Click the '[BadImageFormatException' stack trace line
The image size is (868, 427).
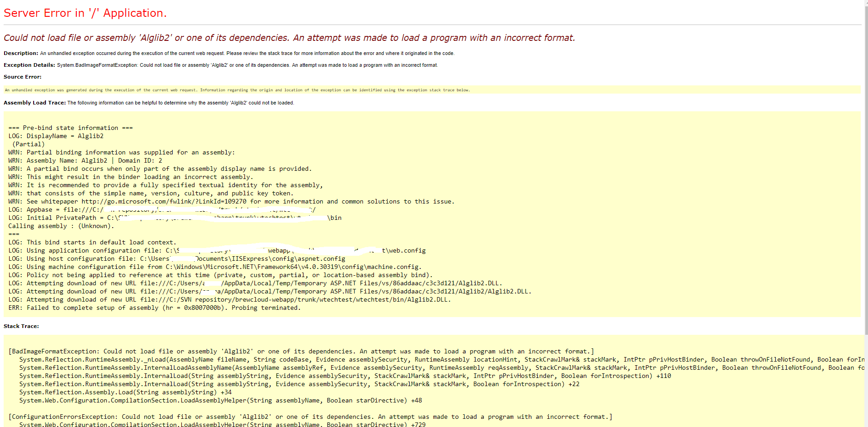[301, 351]
